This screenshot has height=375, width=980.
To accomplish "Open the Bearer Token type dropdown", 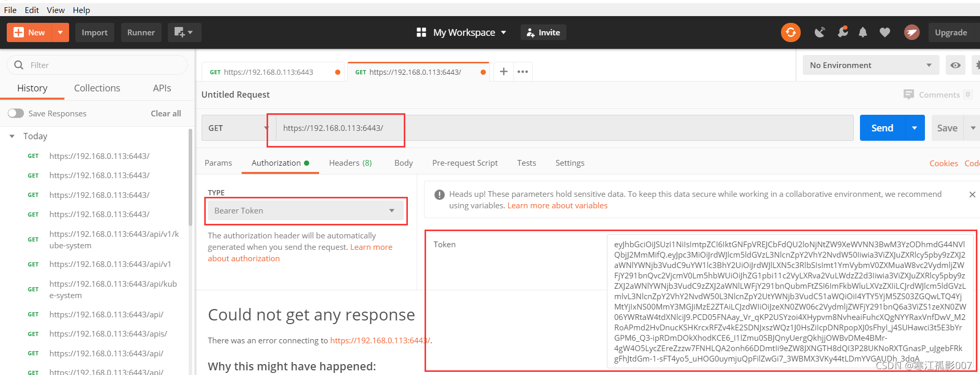I will click(306, 210).
